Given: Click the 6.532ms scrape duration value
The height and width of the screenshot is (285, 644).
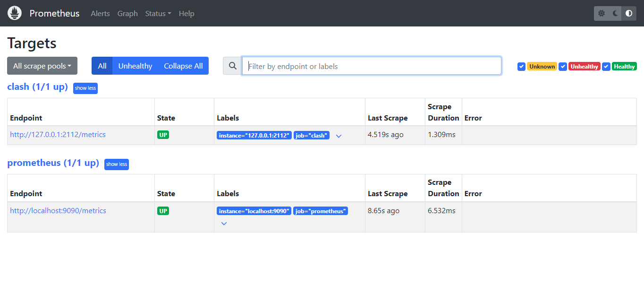Looking at the screenshot, I should [441, 211].
